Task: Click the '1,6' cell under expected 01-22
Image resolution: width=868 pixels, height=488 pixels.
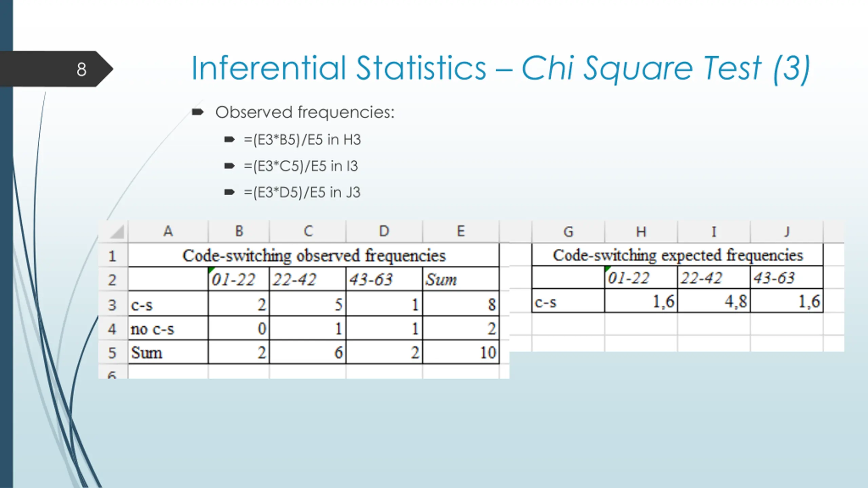Action: pyautogui.click(x=641, y=301)
